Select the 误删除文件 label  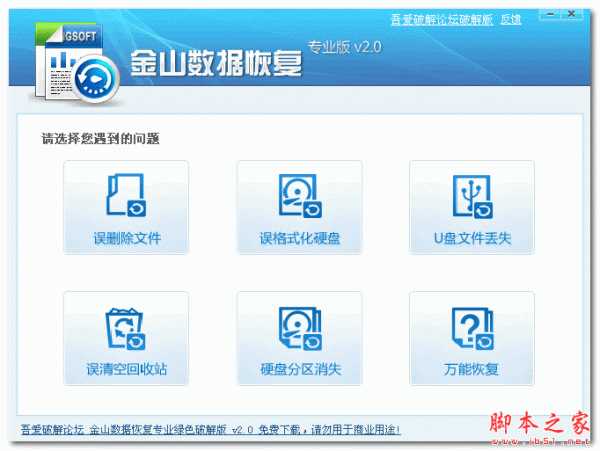(x=127, y=239)
